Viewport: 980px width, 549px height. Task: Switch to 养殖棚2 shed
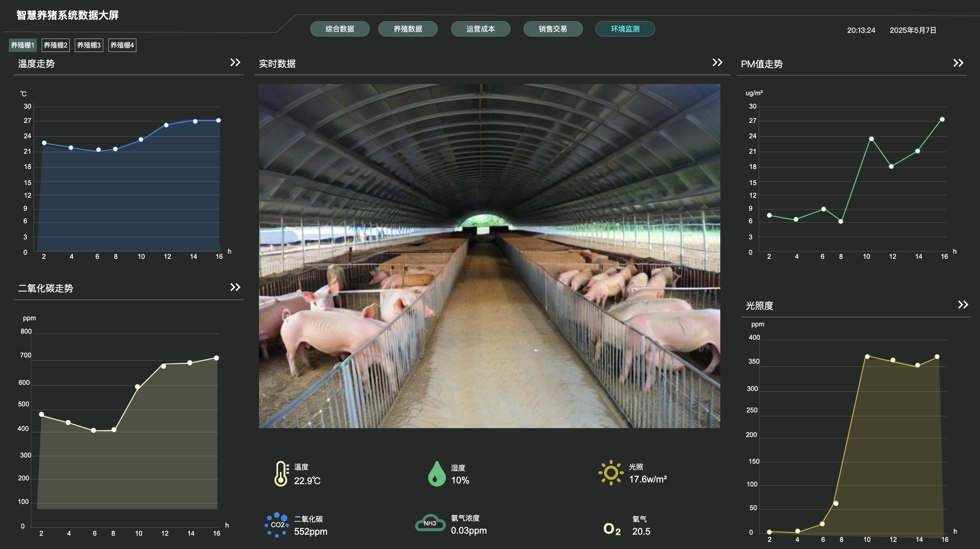tap(56, 45)
